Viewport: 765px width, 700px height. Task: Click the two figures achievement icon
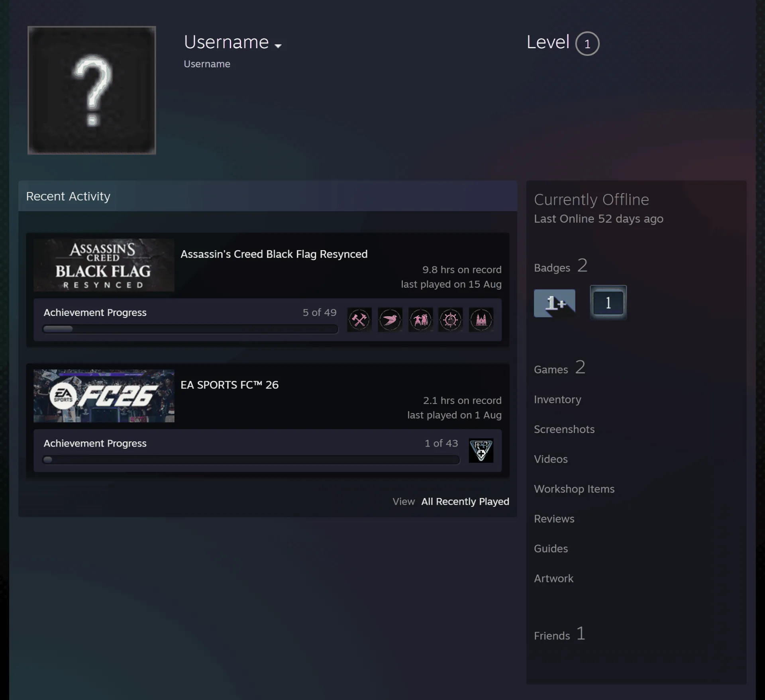(420, 320)
